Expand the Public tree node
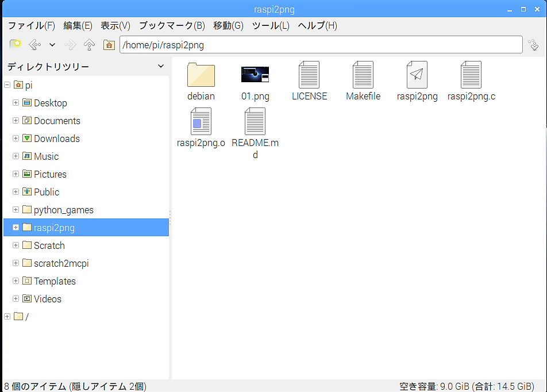Screen dimensions: 547x392 tap(16, 191)
